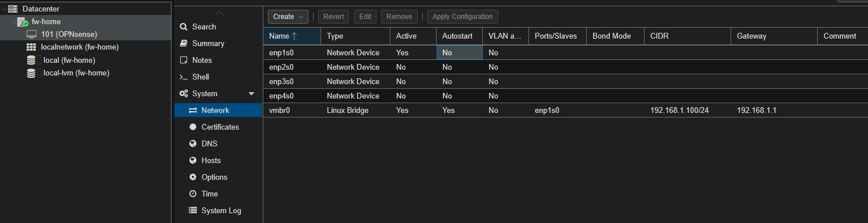Screen dimensions: 868x223
Task: Click the Revert button
Action: coord(333,17)
